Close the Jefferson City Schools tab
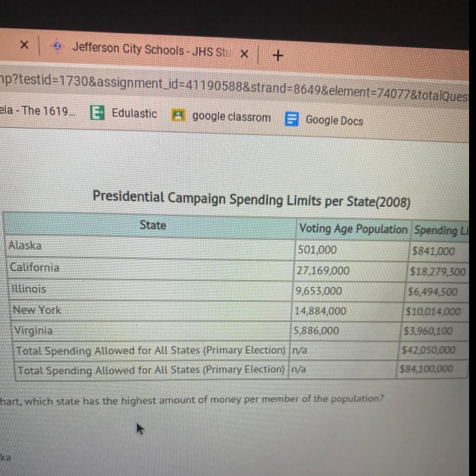The width and height of the screenshot is (476, 476). click(x=244, y=54)
